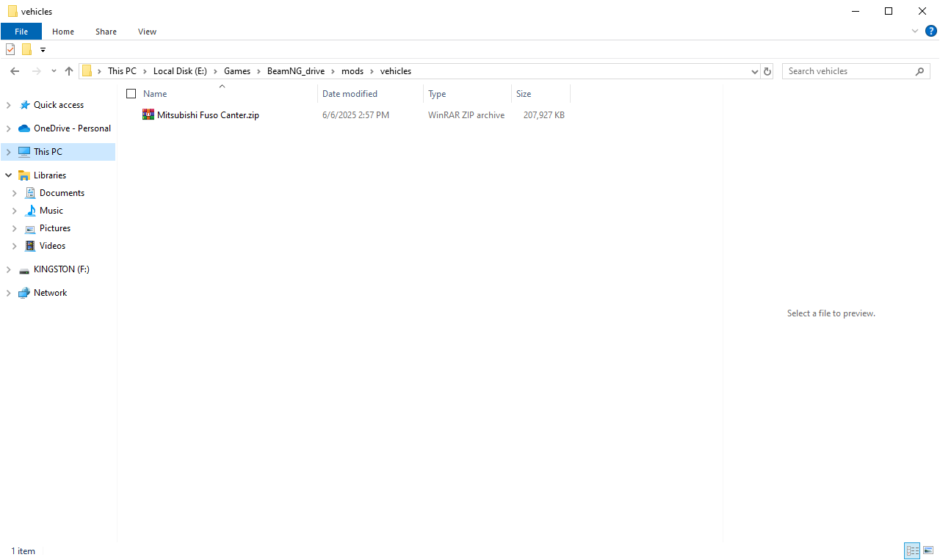Switch to the View ribbon tab
Screen dimensions: 940x560
coord(147,32)
